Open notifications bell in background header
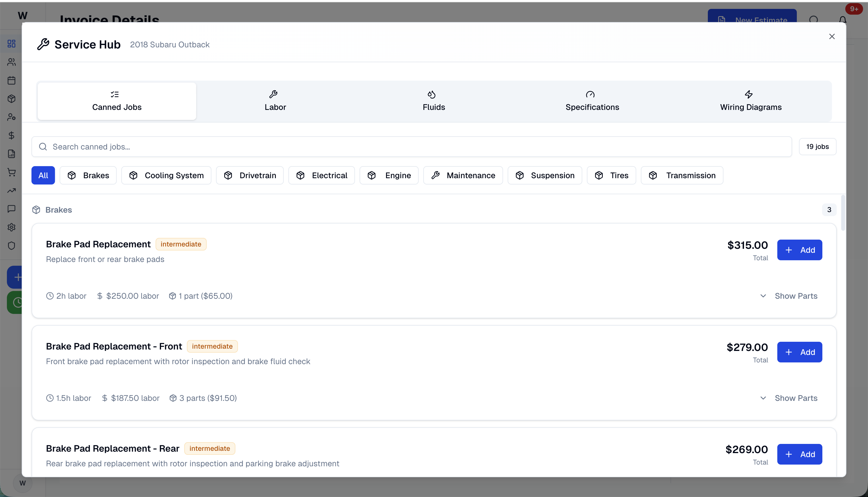Viewport: 868px width, 497px height. tap(843, 20)
